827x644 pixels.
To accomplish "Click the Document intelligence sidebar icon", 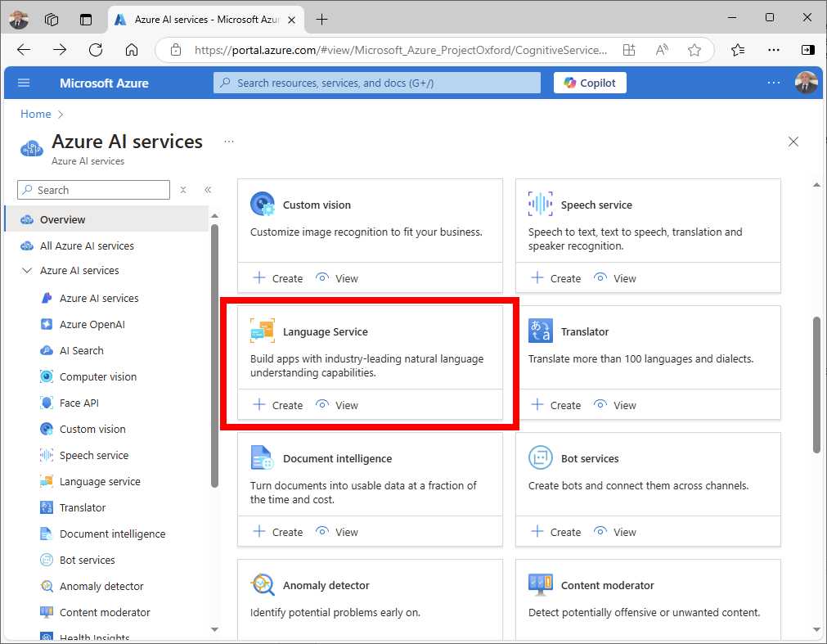I will pos(47,534).
